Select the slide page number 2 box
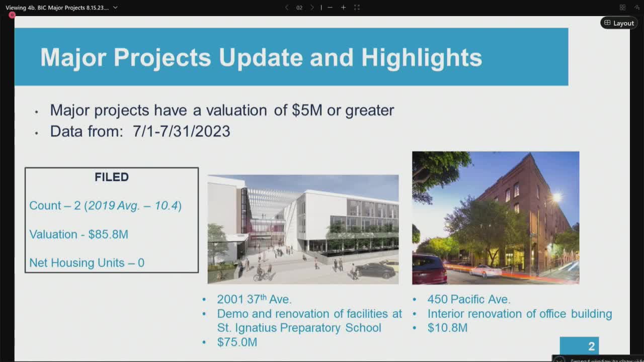 [x=580, y=346]
